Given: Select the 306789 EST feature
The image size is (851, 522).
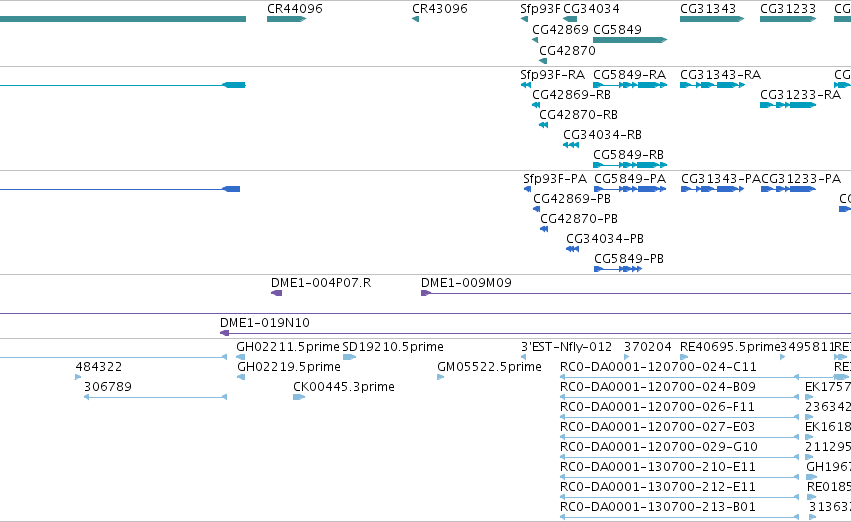Looking at the screenshot, I should tap(155, 398).
